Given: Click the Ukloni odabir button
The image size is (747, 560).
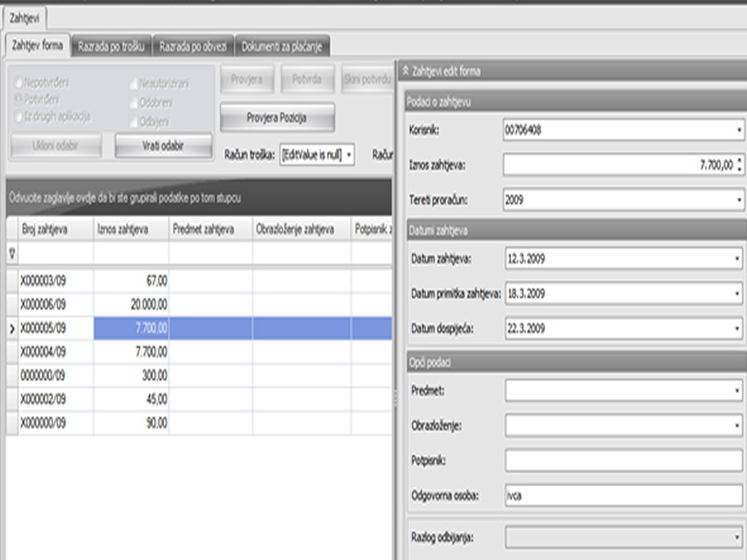Looking at the screenshot, I should pyautogui.click(x=55, y=146).
